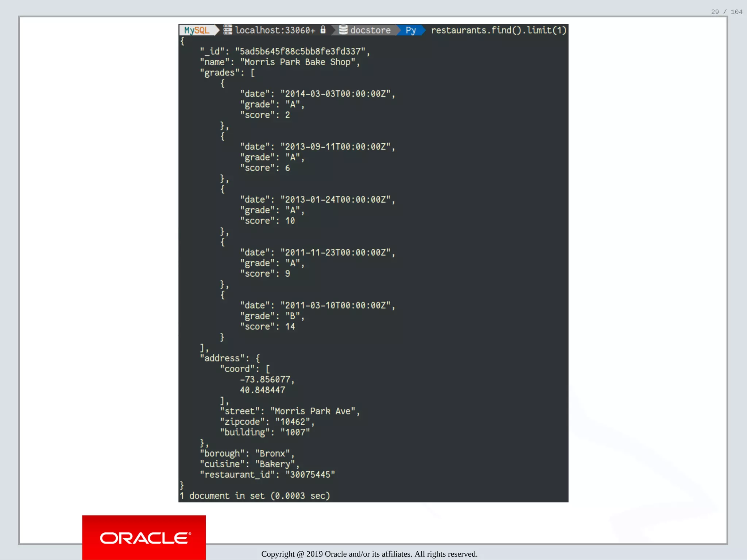Click the restaurant_id "30075445" value
747x560 pixels.
310,475
